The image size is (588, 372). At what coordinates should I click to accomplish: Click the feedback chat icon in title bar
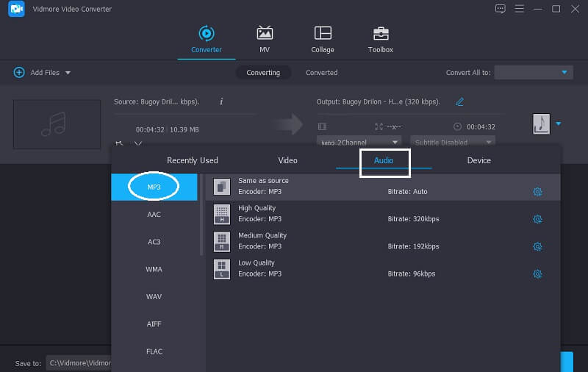click(x=501, y=9)
